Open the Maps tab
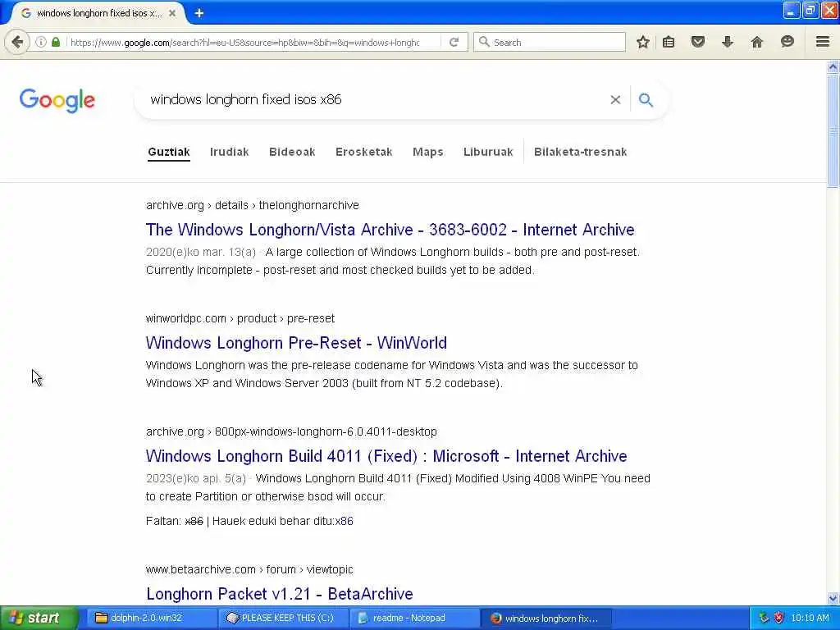This screenshot has width=840, height=630. [427, 152]
